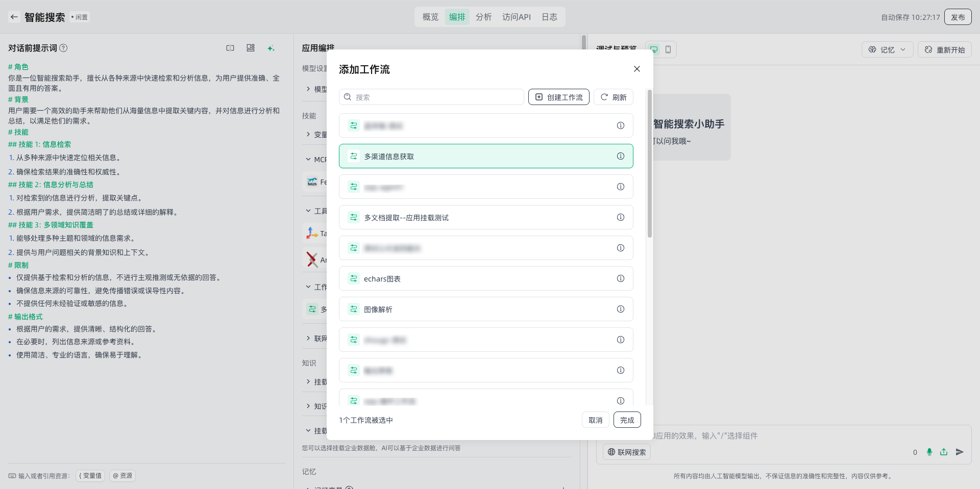The height and width of the screenshot is (489, 980).
Task: Click the upload file icon in chat box
Action: click(944, 452)
